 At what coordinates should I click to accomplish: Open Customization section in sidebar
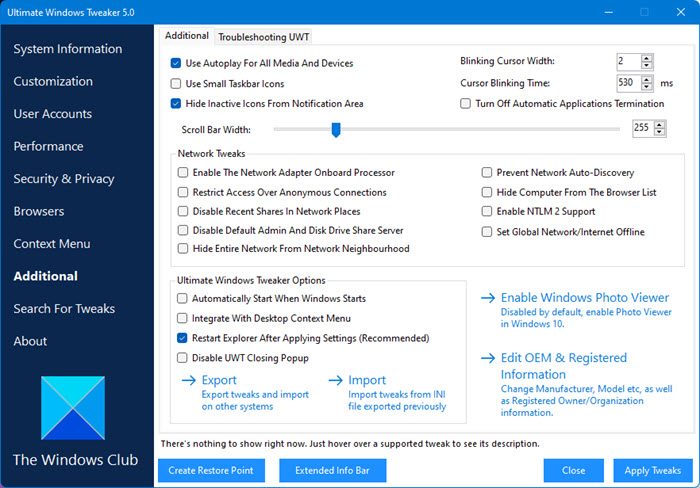[x=53, y=81]
